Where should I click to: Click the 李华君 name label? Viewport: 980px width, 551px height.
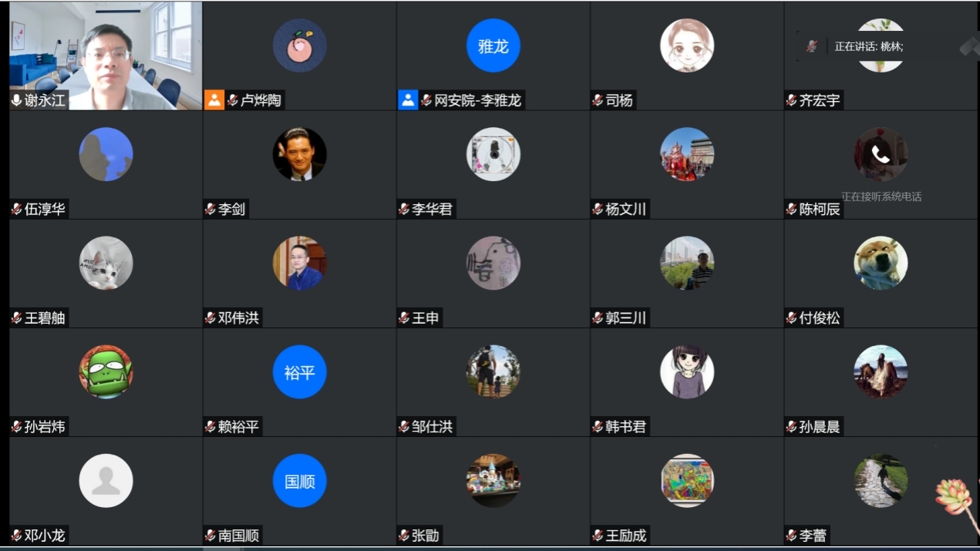[x=433, y=209]
